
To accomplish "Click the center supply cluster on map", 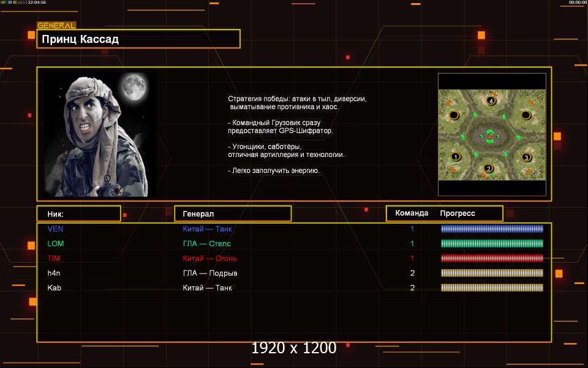I will [489, 134].
